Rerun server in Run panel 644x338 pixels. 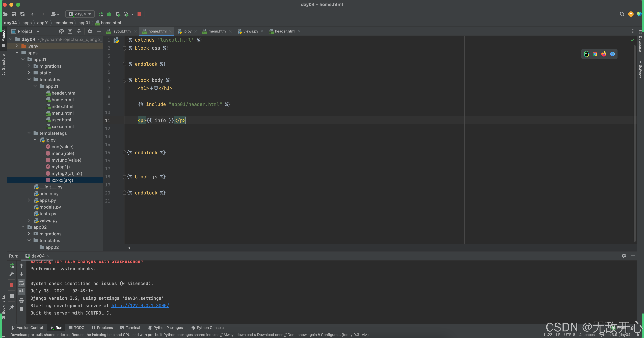12,266
